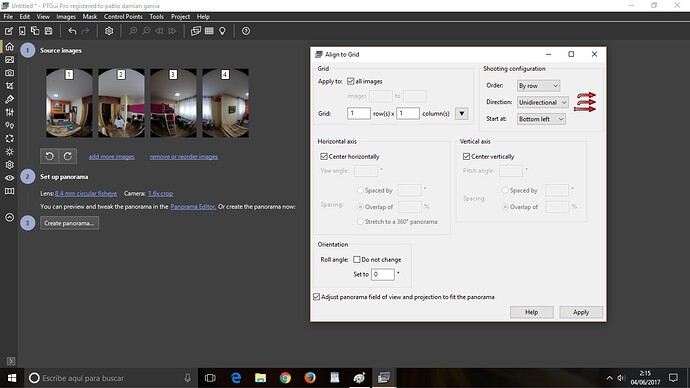Open the Control Points menu
This screenshot has width=690, height=388.
pos(123,17)
